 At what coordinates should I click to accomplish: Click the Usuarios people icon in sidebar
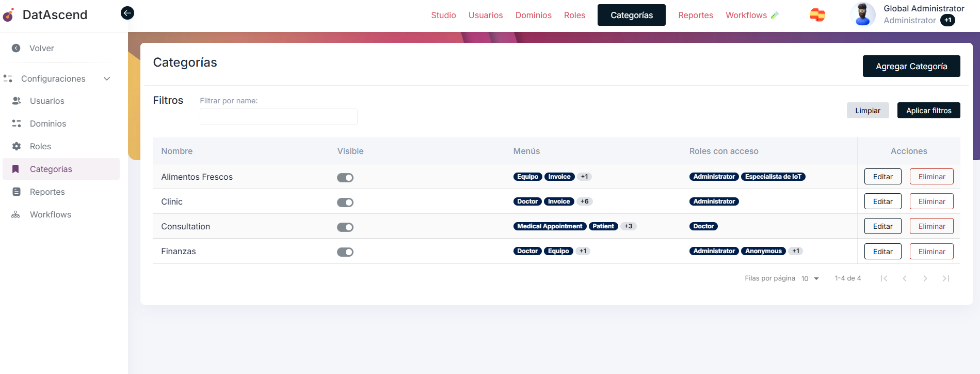(x=17, y=101)
